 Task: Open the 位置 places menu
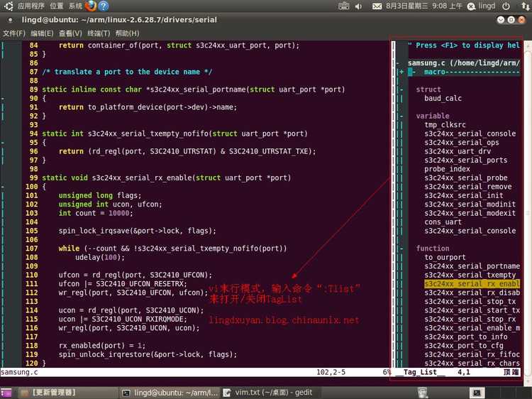point(56,6)
